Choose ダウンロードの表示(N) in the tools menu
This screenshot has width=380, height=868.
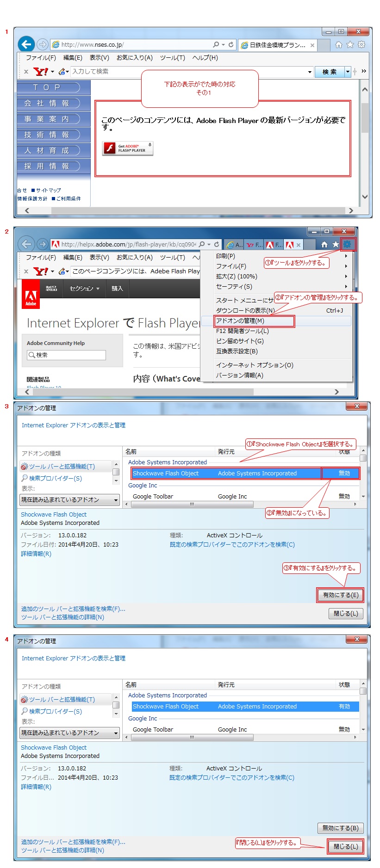click(x=276, y=311)
